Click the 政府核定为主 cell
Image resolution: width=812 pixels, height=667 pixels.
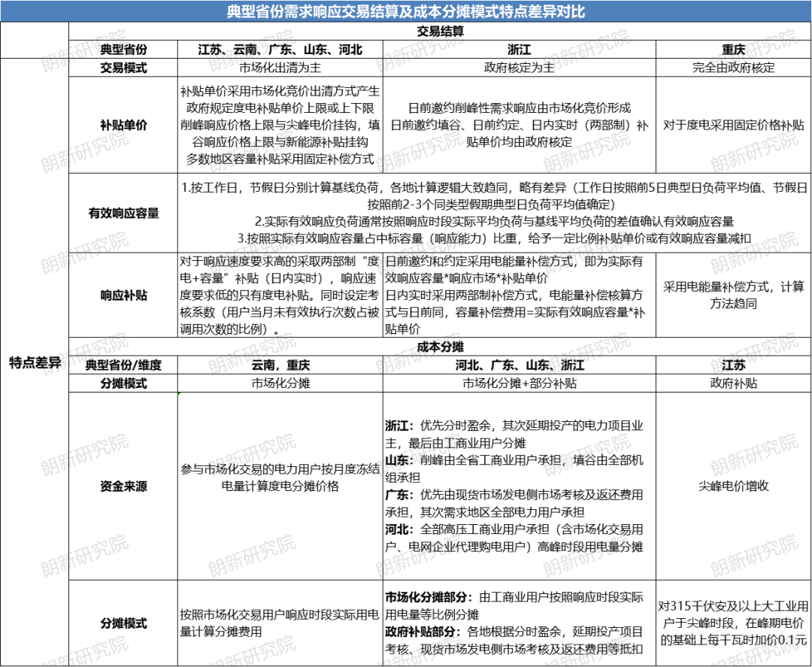pyautogui.click(x=519, y=68)
